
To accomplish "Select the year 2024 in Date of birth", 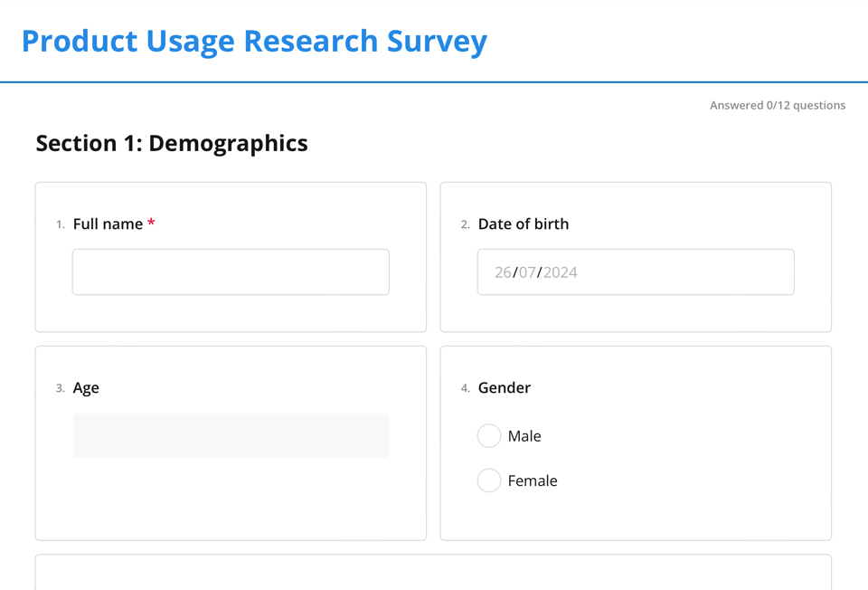I will coord(560,272).
